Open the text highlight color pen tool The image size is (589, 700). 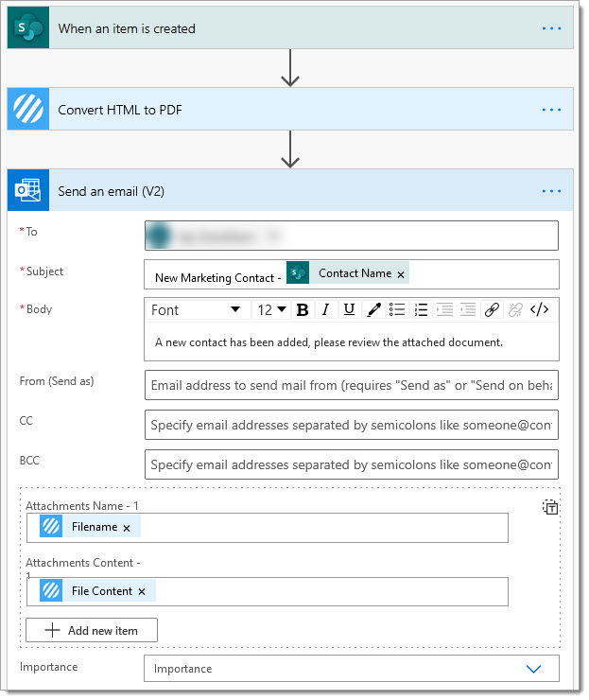373,309
